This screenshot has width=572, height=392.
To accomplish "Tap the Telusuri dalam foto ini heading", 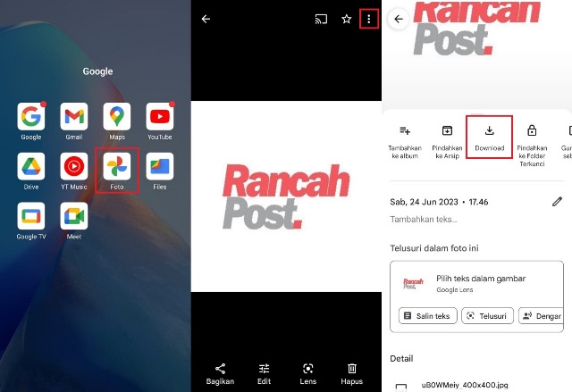I will click(x=434, y=248).
